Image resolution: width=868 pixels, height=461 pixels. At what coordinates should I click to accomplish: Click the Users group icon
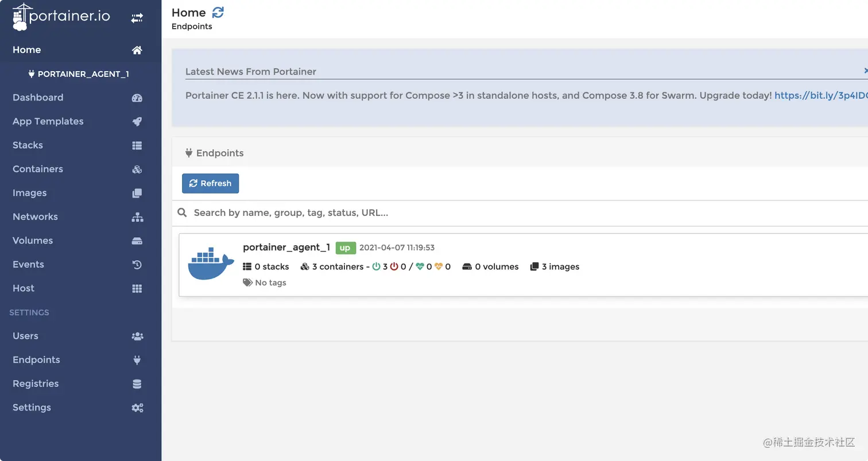click(x=137, y=336)
